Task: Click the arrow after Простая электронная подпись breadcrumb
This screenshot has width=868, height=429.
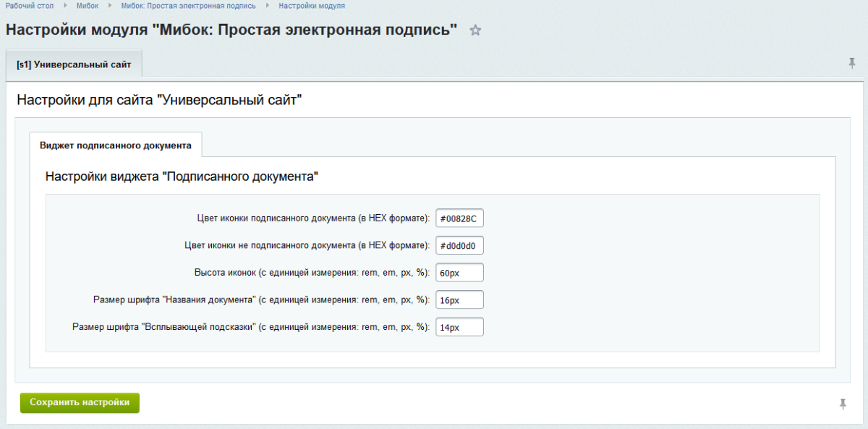Action: tap(268, 6)
